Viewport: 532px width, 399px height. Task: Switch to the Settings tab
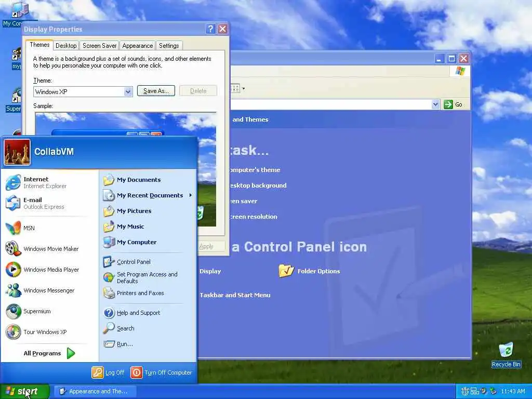click(x=169, y=46)
